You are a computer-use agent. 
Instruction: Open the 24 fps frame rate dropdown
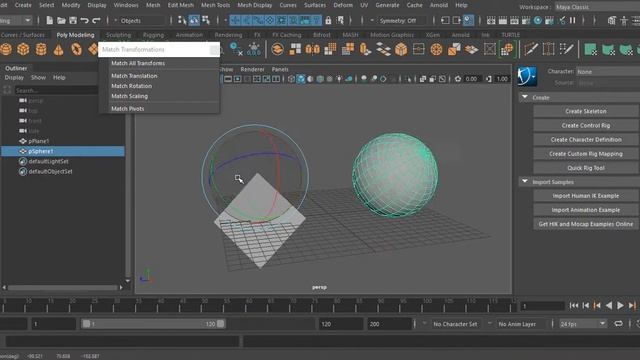point(583,324)
